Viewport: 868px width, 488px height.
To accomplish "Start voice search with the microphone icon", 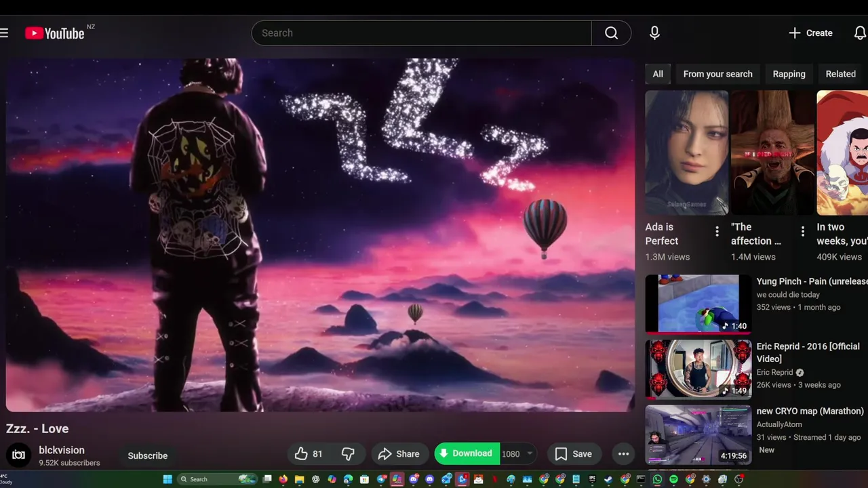I will [x=654, y=33].
